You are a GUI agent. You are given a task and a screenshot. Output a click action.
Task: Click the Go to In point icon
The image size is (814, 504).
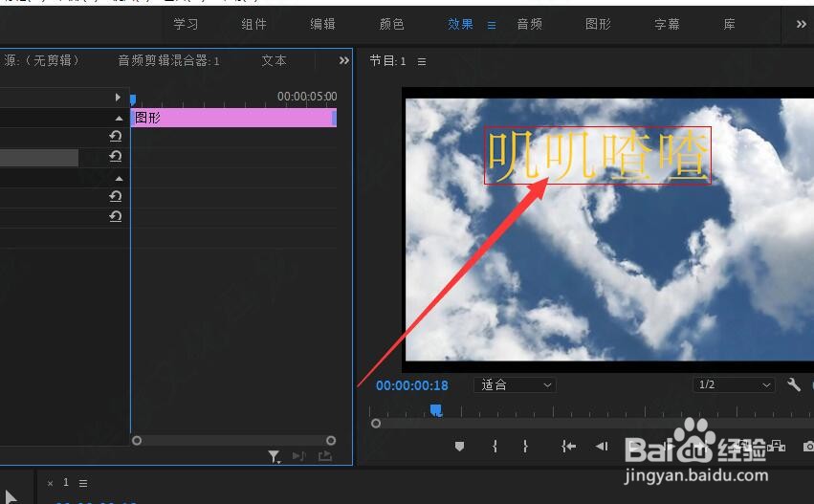568,447
